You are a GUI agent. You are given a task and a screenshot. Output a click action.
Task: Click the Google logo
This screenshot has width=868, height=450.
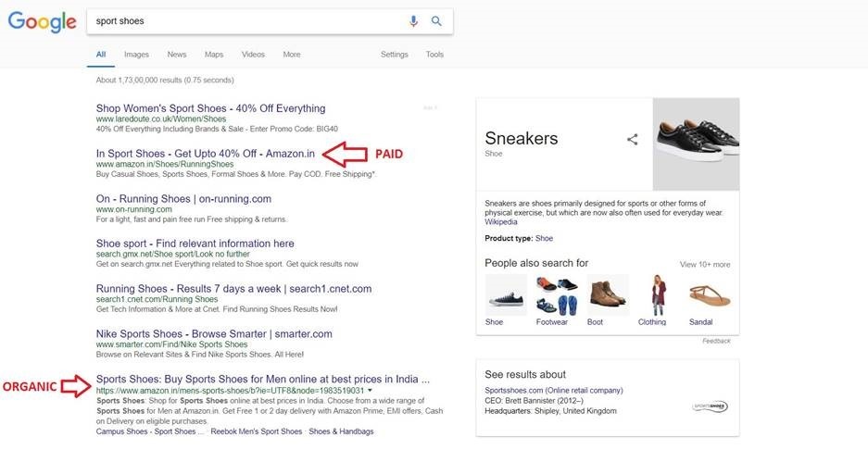tap(41, 21)
